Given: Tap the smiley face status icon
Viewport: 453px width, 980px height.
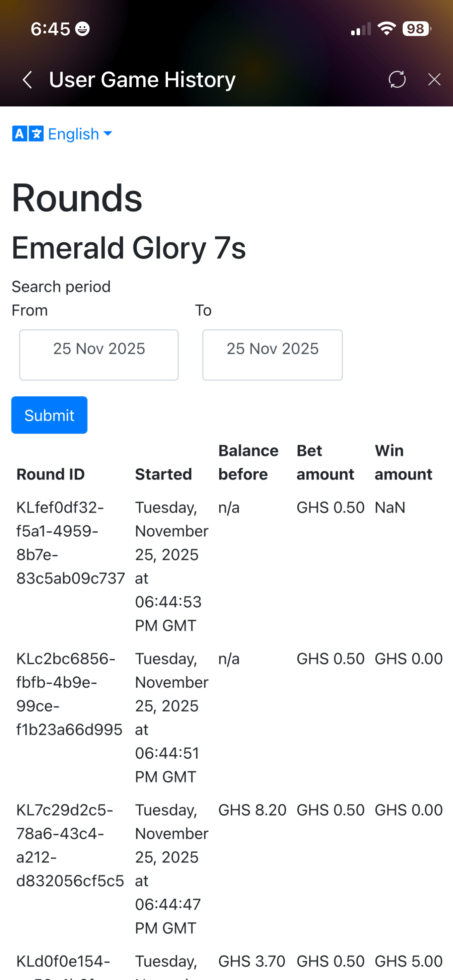Looking at the screenshot, I should pos(82,29).
